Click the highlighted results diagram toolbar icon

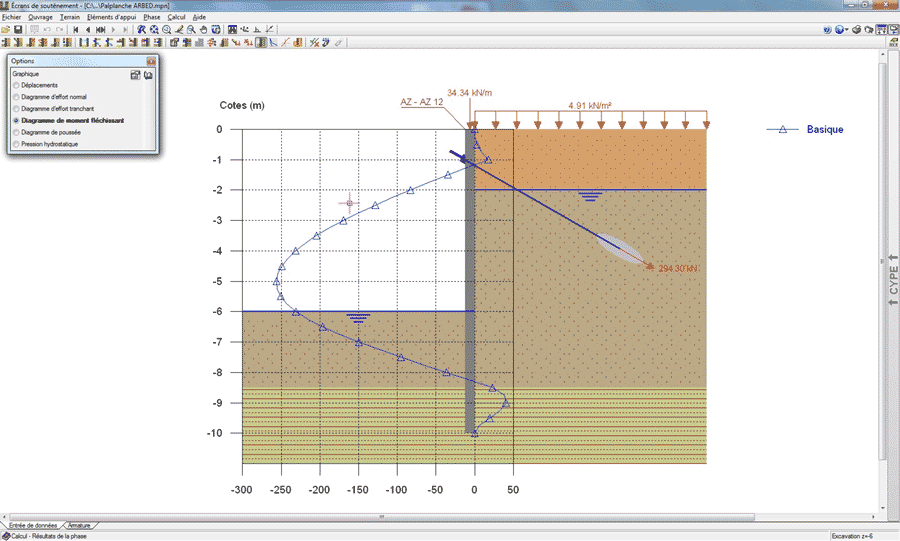(x=261, y=42)
